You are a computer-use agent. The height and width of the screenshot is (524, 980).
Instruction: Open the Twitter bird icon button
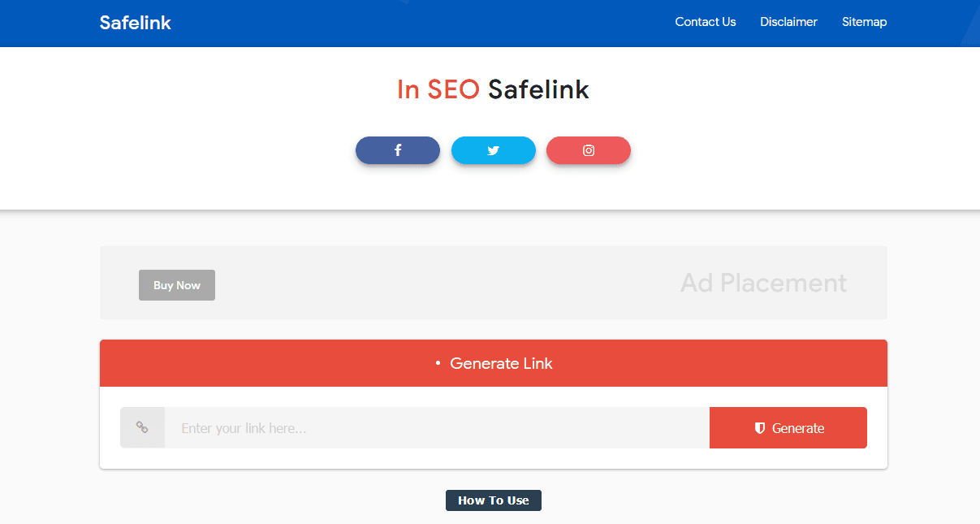point(494,150)
